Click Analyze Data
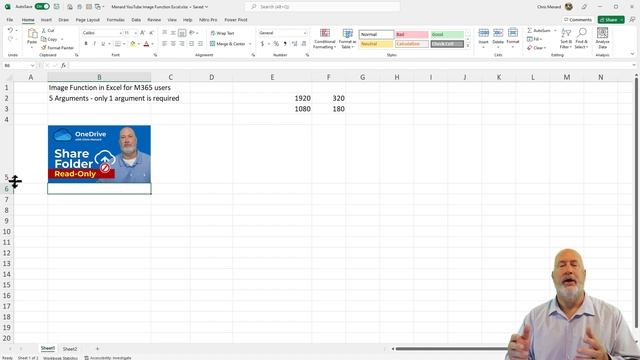 [602, 38]
